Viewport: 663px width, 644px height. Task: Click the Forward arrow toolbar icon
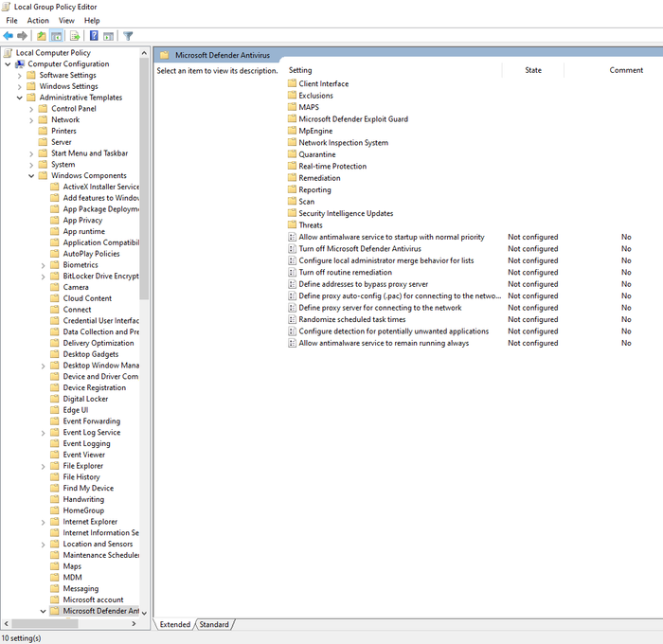click(x=22, y=36)
